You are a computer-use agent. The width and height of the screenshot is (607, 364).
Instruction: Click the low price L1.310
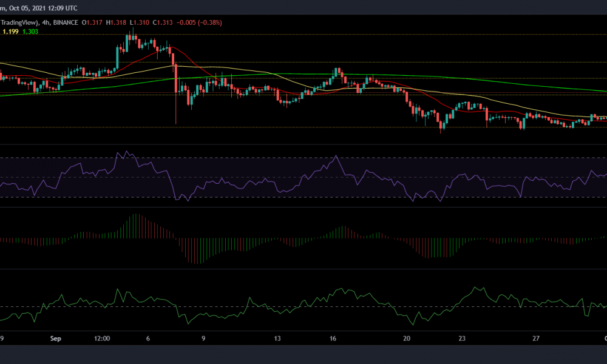[140, 22]
